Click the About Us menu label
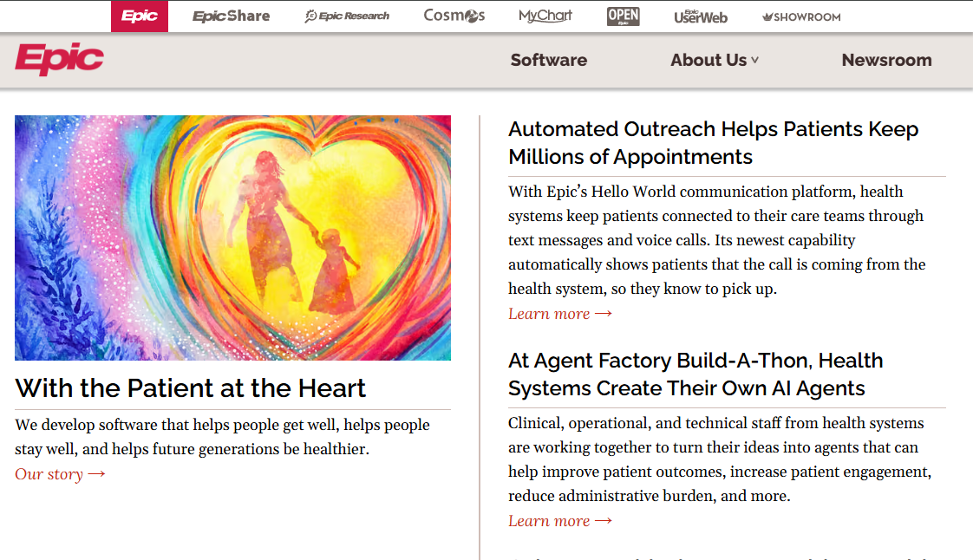The height and width of the screenshot is (560, 973). [x=708, y=60]
